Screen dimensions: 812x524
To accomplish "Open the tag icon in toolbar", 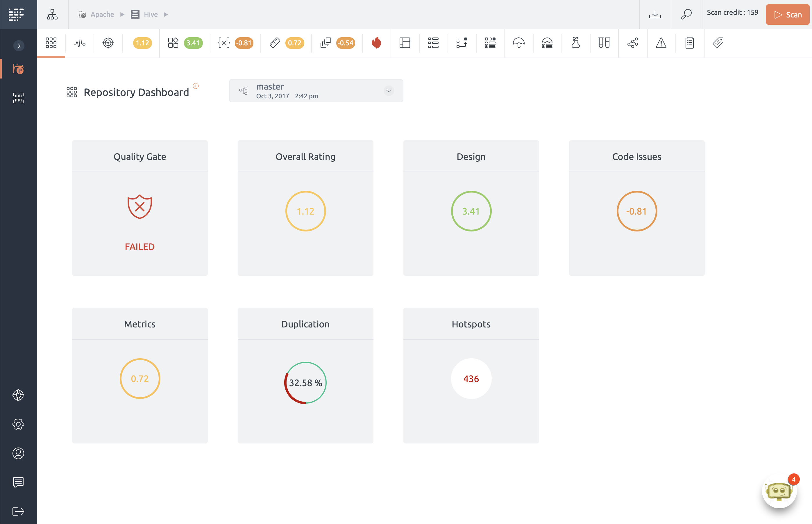I will tap(718, 43).
